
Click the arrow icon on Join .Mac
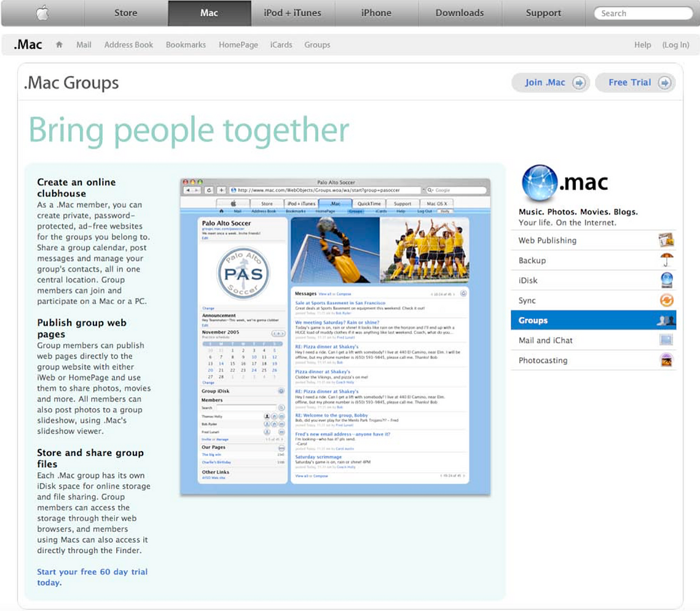pyautogui.click(x=579, y=82)
